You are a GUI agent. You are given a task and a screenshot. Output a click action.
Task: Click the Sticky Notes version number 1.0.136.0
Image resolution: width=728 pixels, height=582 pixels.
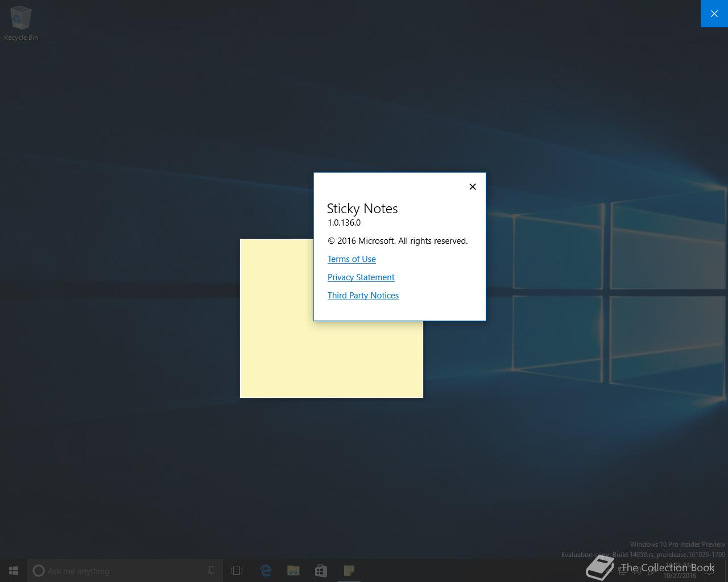344,223
